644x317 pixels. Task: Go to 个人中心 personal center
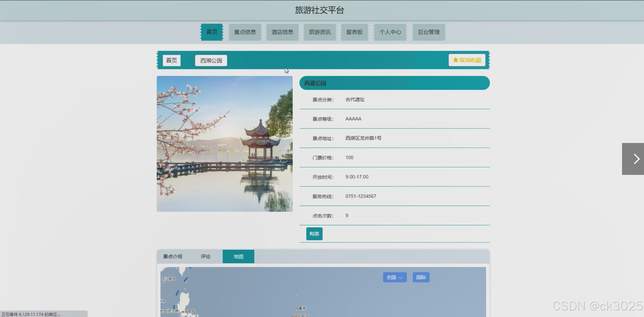(390, 32)
